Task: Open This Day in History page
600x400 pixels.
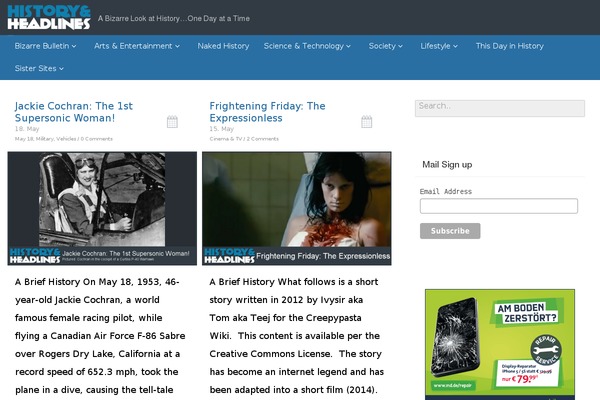Action: [509, 46]
